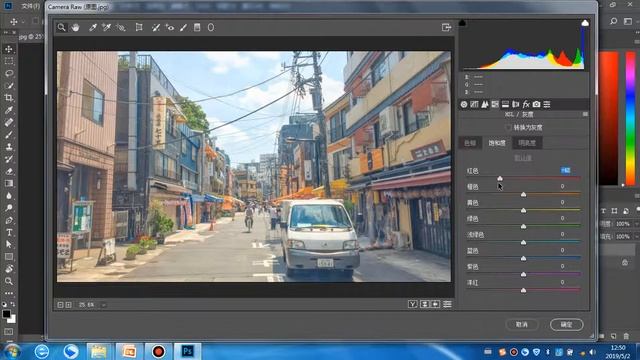Click the 蓝色 slider handle
Viewport: 640px width, 360px height.
tap(523, 258)
